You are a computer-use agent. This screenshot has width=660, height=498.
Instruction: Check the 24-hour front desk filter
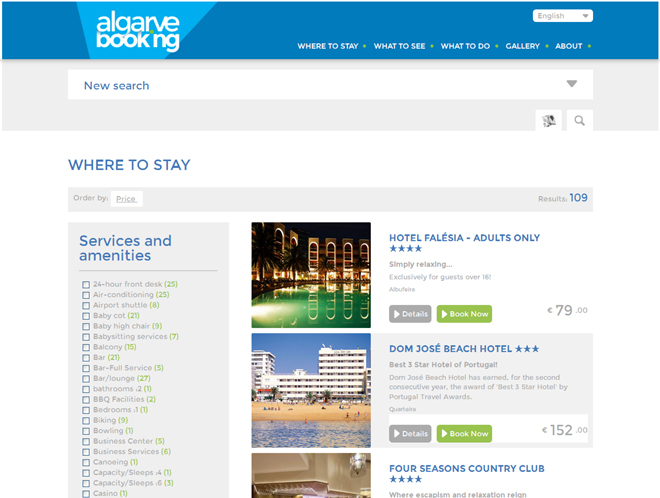86,285
